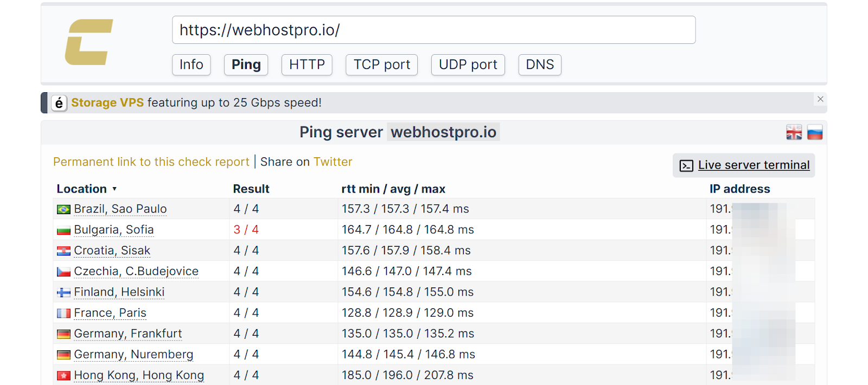Click the Brazil flag icon

tap(63, 209)
